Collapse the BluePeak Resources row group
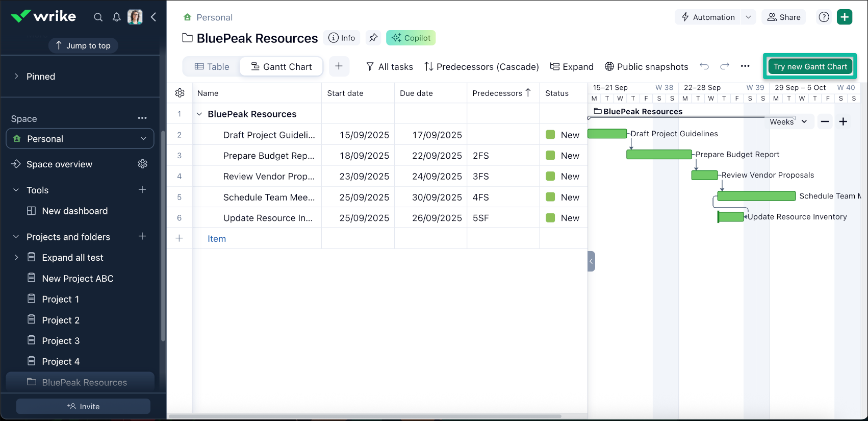This screenshot has height=421, width=868. pos(199,114)
